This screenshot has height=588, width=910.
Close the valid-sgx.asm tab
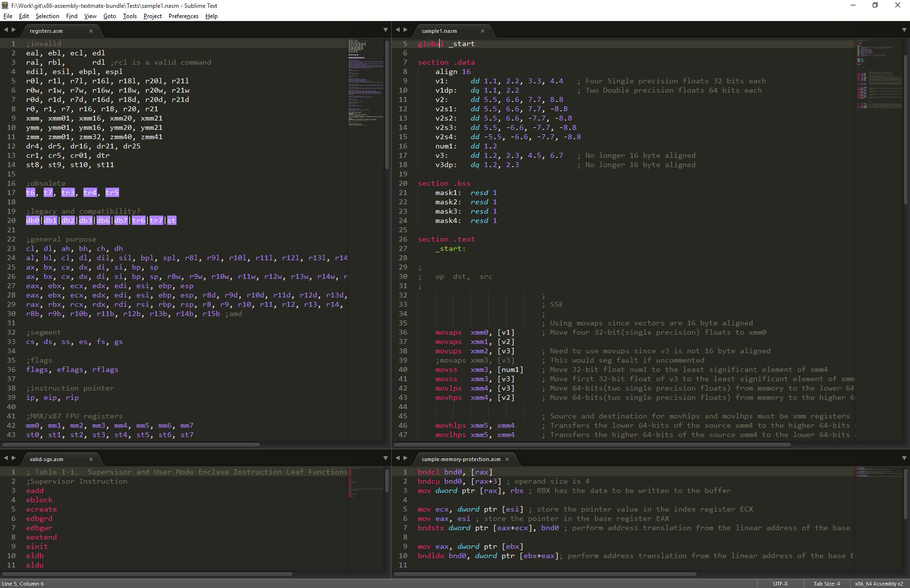tap(91, 459)
